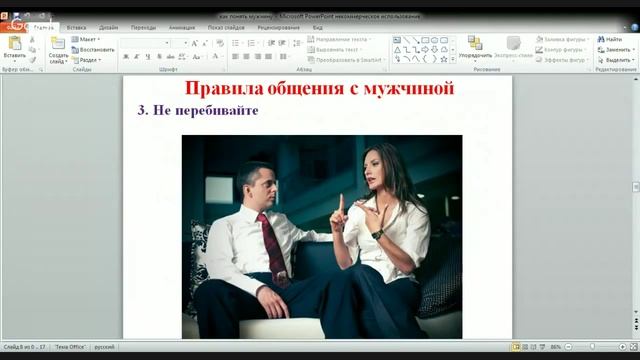640x360 pixels.
Task: Switch to the Дизайн tab
Action: (109, 28)
